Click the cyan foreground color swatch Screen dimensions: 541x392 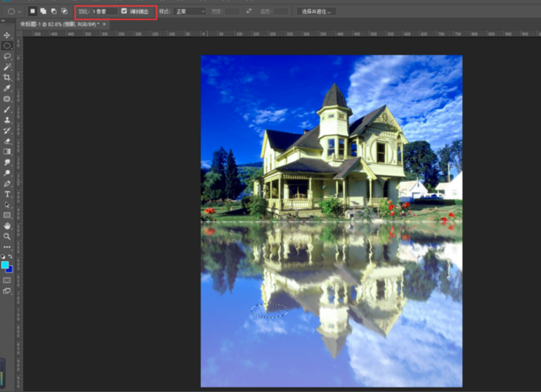coord(5,265)
